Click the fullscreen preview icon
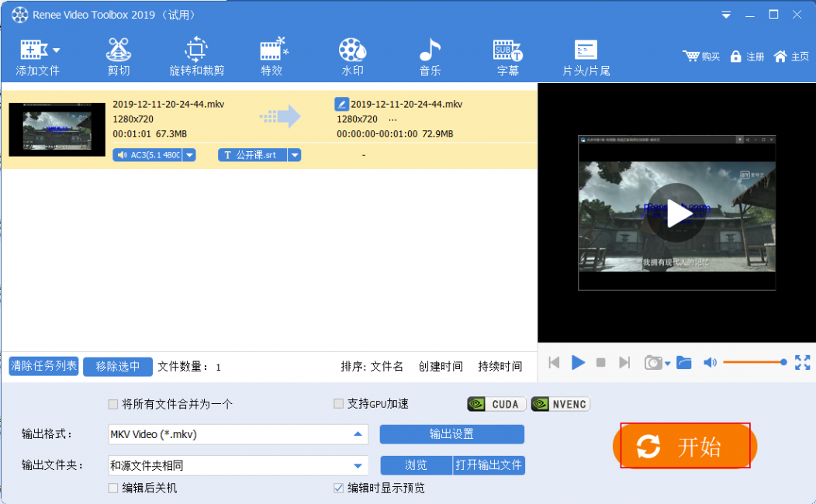816x504 pixels. [802, 362]
